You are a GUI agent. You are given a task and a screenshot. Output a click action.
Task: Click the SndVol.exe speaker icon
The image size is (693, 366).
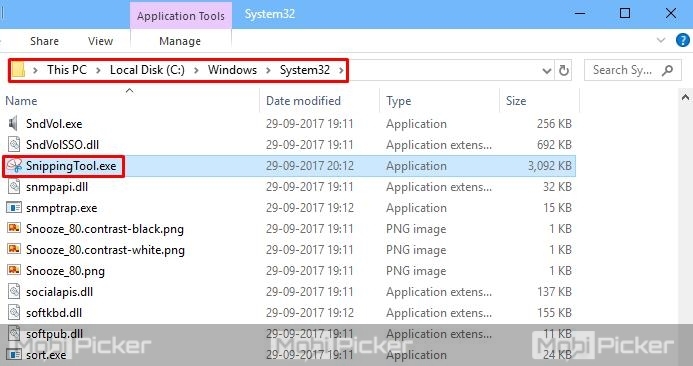pyautogui.click(x=14, y=123)
